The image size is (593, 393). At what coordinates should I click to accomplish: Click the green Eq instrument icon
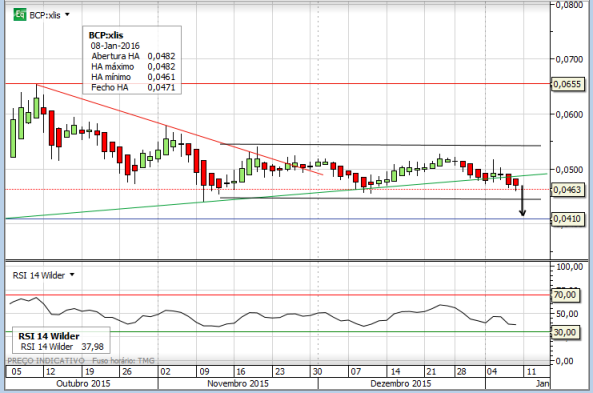(x=20, y=15)
